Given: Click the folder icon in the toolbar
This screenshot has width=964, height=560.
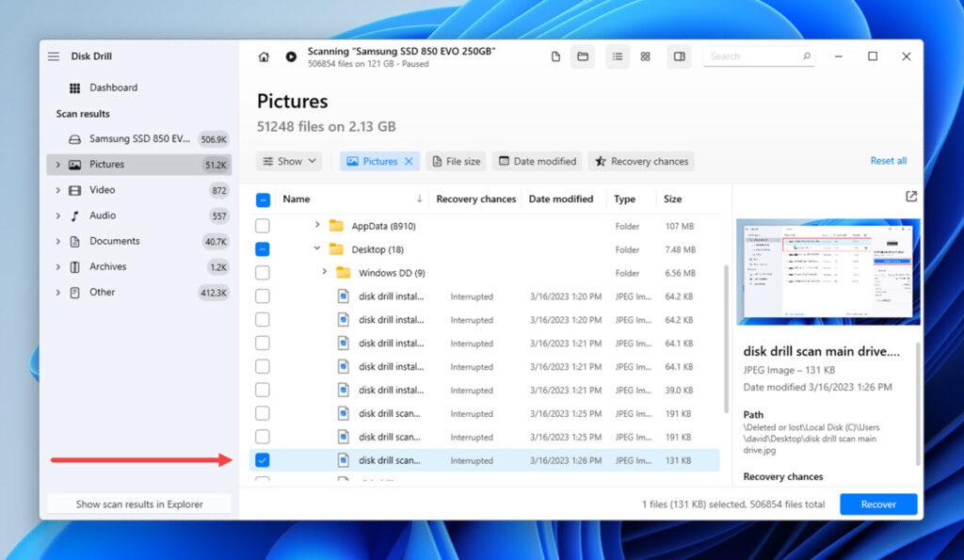Looking at the screenshot, I should tap(582, 56).
